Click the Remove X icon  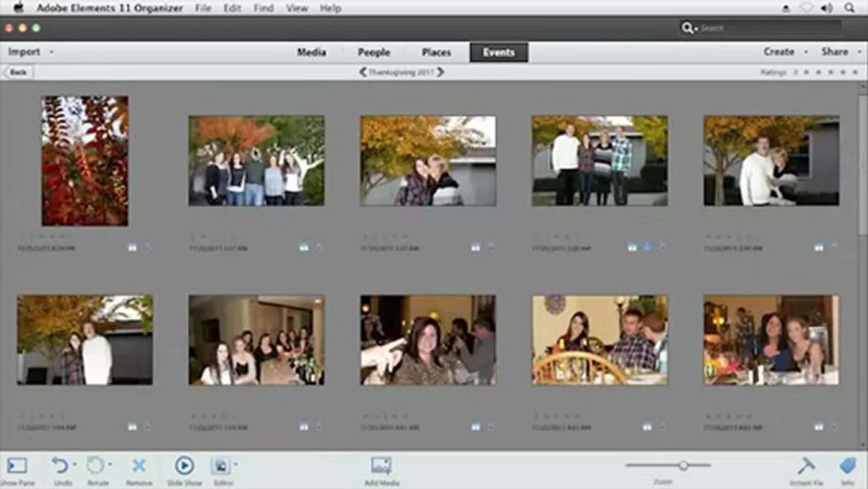(138, 465)
